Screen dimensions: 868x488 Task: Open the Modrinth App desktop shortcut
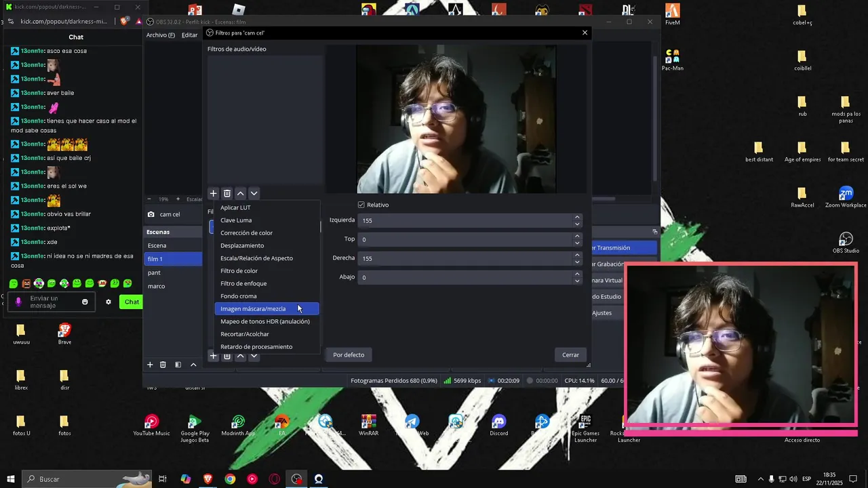click(238, 426)
